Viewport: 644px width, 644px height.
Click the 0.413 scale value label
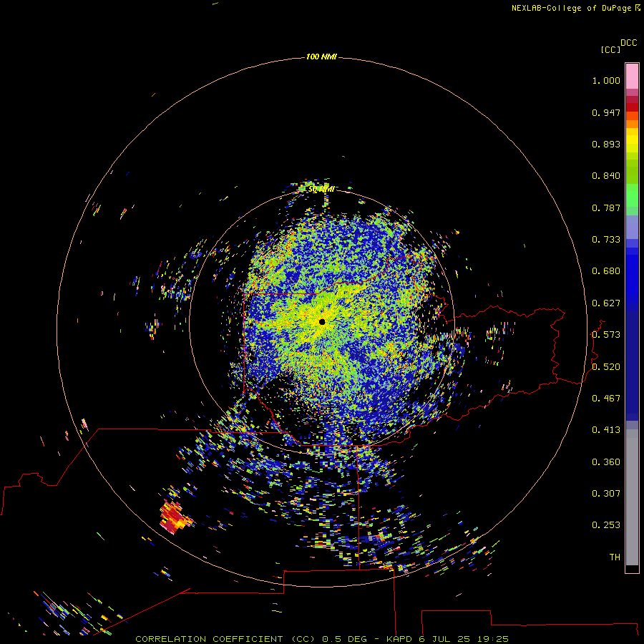coord(606,429)
